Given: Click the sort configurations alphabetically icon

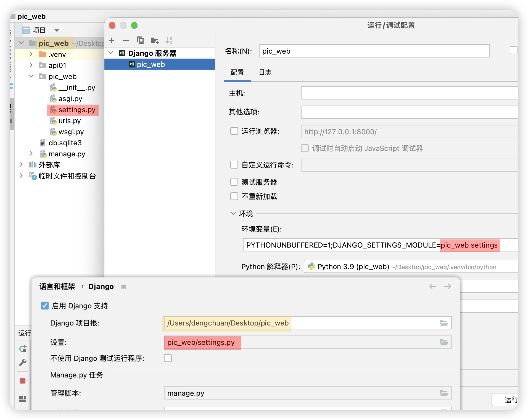Looking at the screenshot, I should [169, 41].
